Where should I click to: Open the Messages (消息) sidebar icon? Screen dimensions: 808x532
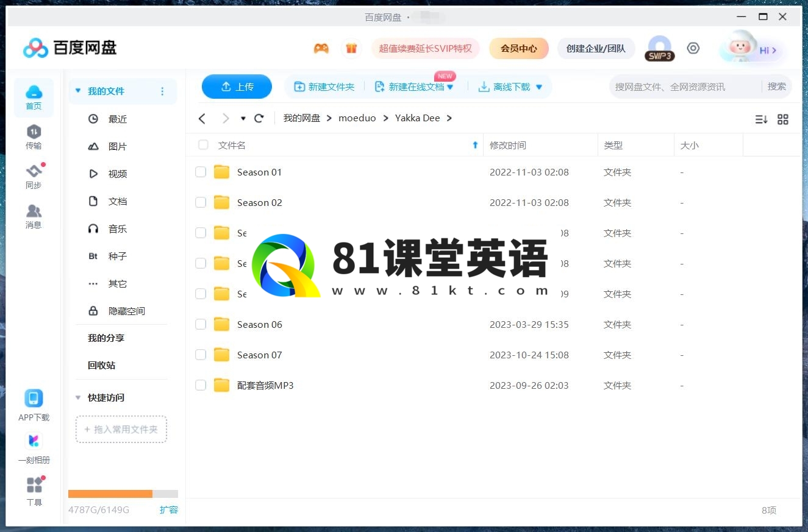[x=34, y=216]
